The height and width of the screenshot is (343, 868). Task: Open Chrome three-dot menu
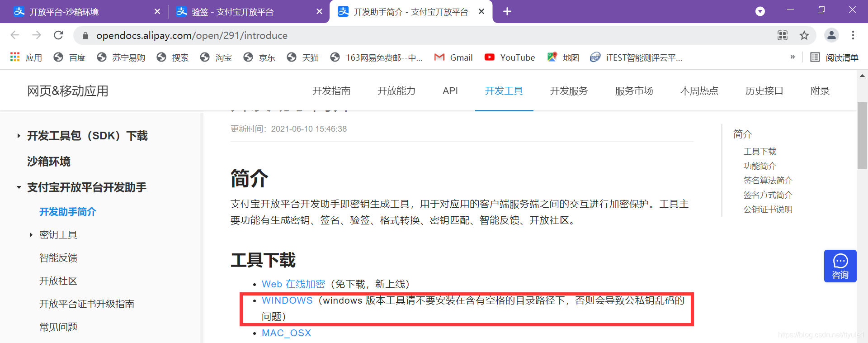[853, 35]
